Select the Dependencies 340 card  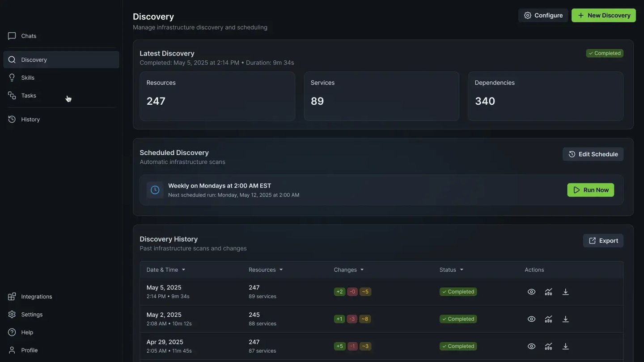[545, 96]
